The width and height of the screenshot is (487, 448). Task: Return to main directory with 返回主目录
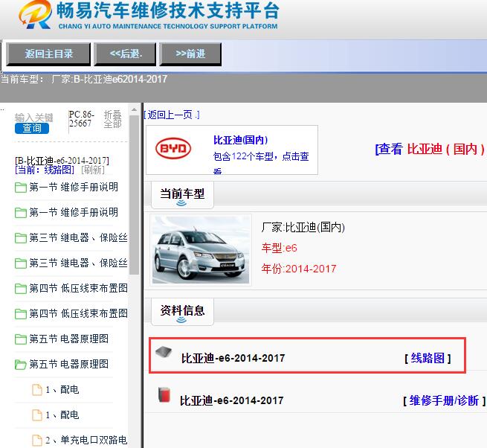[x=48, y=54]
